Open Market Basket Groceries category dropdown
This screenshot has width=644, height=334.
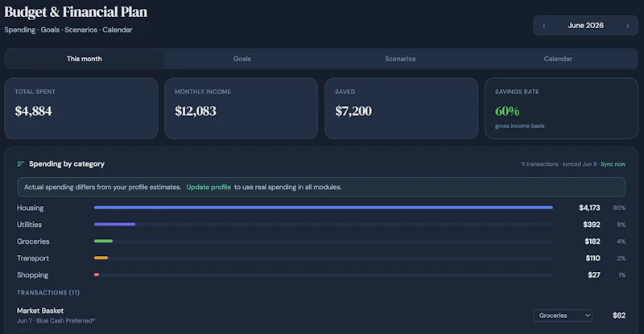(x=563, y=315)
